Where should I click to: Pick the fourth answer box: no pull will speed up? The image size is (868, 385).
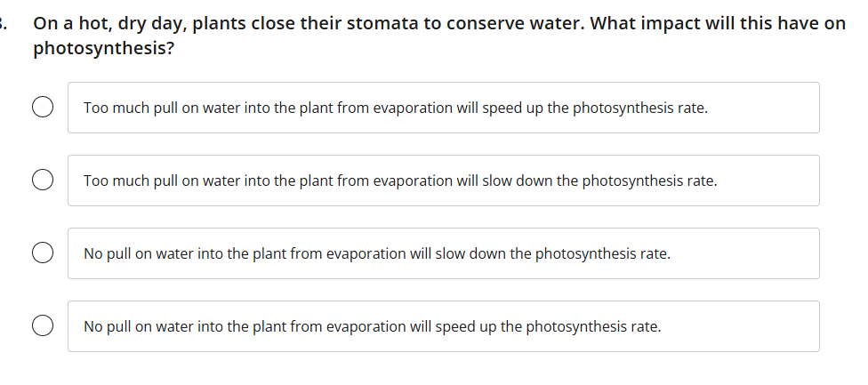coord(443,326)
